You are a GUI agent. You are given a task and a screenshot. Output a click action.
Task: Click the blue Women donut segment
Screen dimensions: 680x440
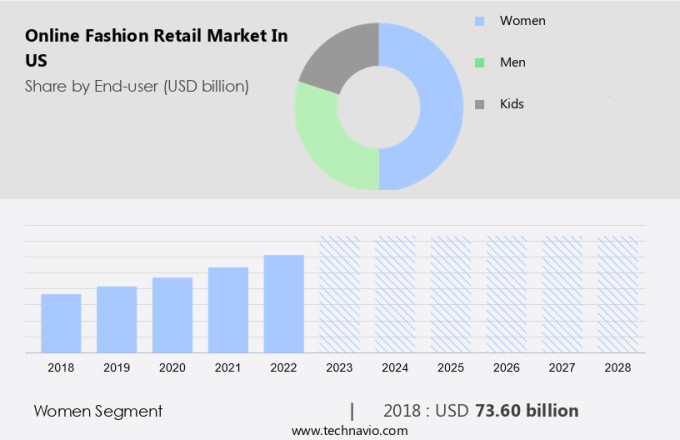(x=440, y=106)
